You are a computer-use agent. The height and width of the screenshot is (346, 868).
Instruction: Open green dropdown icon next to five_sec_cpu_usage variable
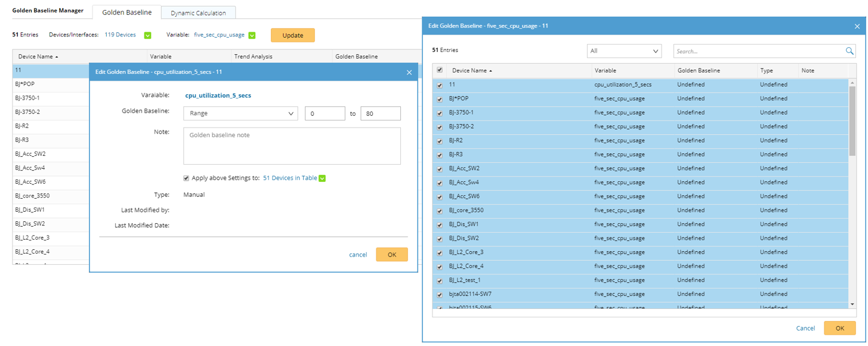point(252,35)
